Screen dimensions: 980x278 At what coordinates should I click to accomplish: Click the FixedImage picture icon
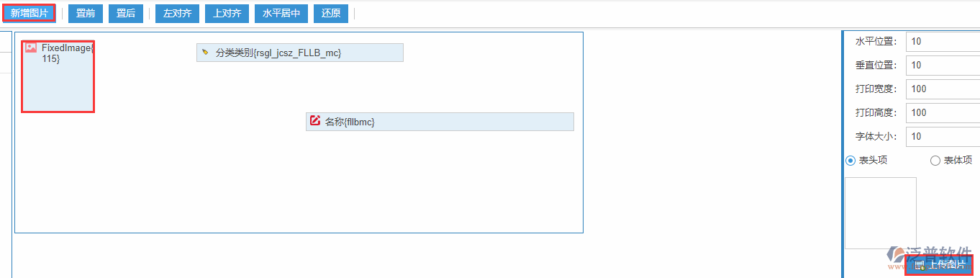click(31, 48)
